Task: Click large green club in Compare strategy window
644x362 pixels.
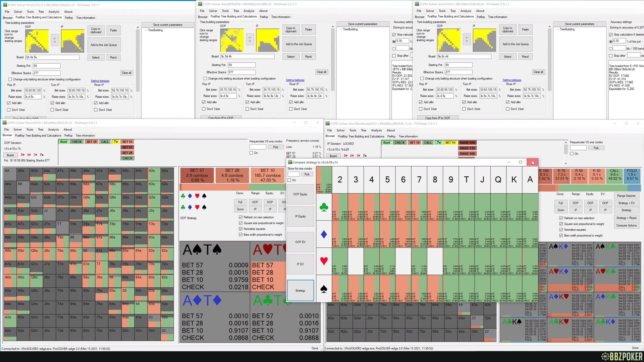Action: [x=324, y=207]
